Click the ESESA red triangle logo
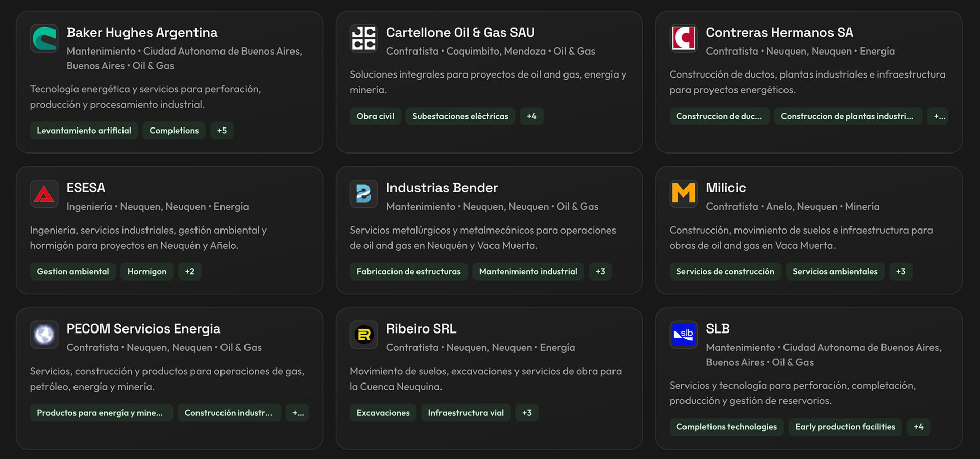This screenshot has height=459, width=980. tap(44, 194)
